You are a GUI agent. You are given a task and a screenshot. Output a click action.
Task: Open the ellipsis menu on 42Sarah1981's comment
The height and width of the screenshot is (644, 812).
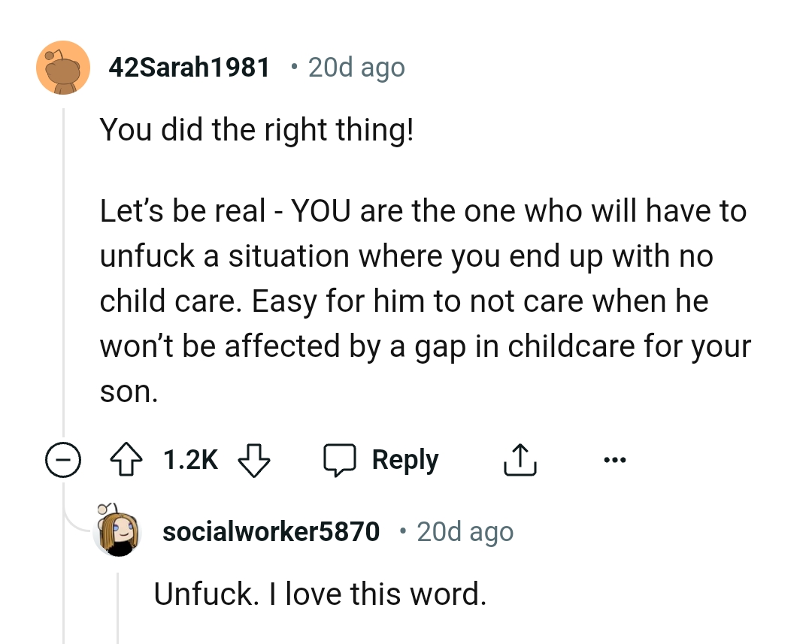point(615,459)
